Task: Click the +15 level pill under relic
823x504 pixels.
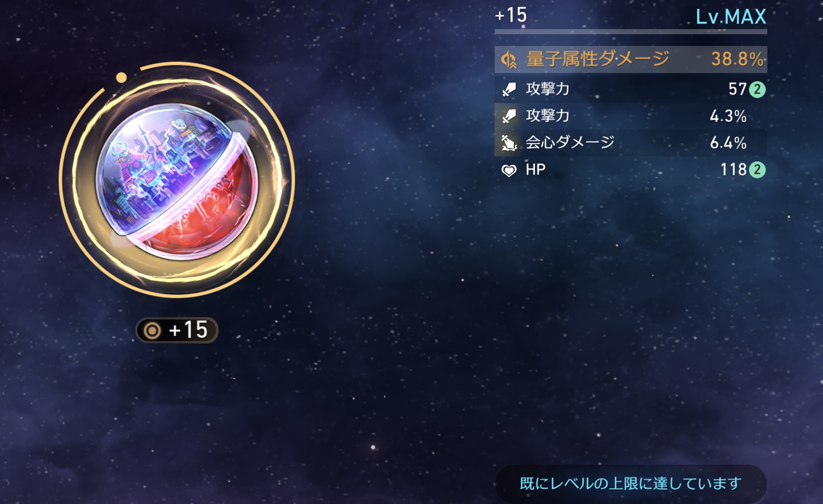Action: click(x=177, y=330)
